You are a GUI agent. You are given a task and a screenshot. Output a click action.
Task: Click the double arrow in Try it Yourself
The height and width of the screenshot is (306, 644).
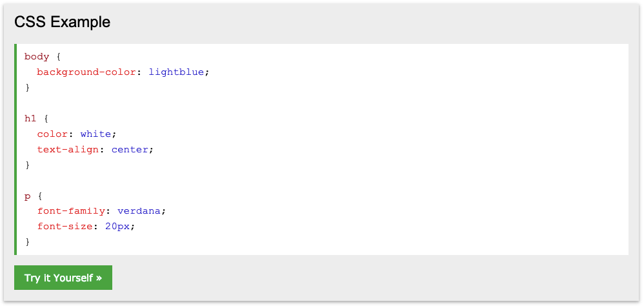coord(99,278)
